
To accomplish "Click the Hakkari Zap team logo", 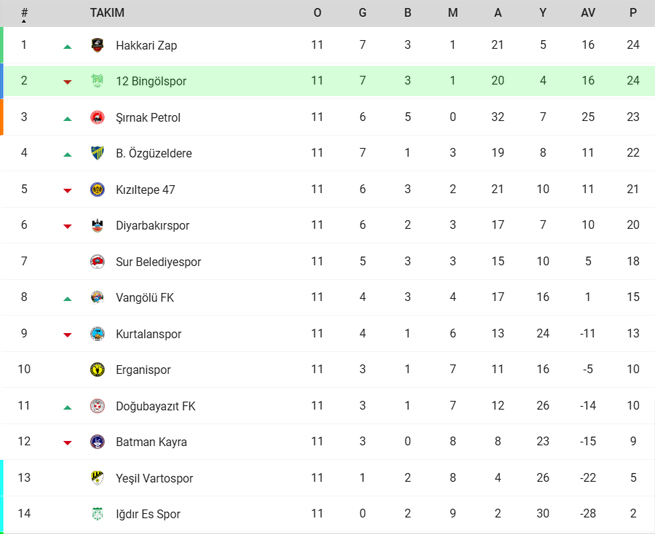I will 97,45.
